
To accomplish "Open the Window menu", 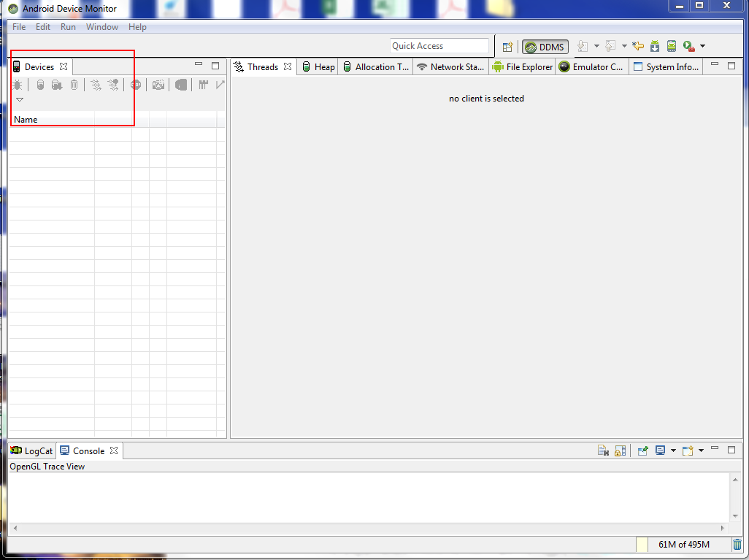I will click(x=102, y=27).
